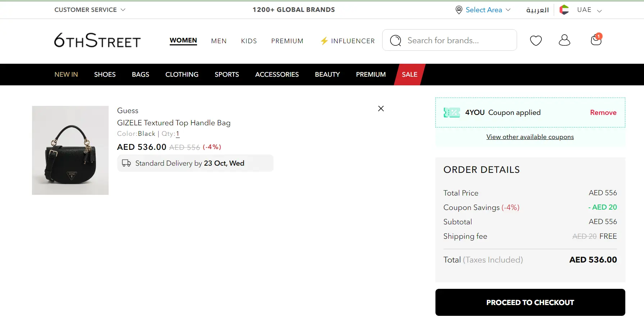
Task: Open the wishlist heart icon
Action: click(x=536, y=40)
